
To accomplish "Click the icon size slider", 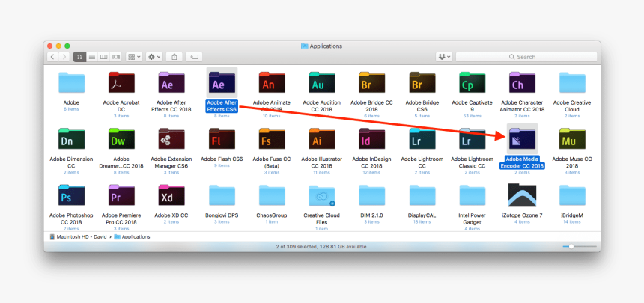I will pyautogui.click(x=580, y=246).
